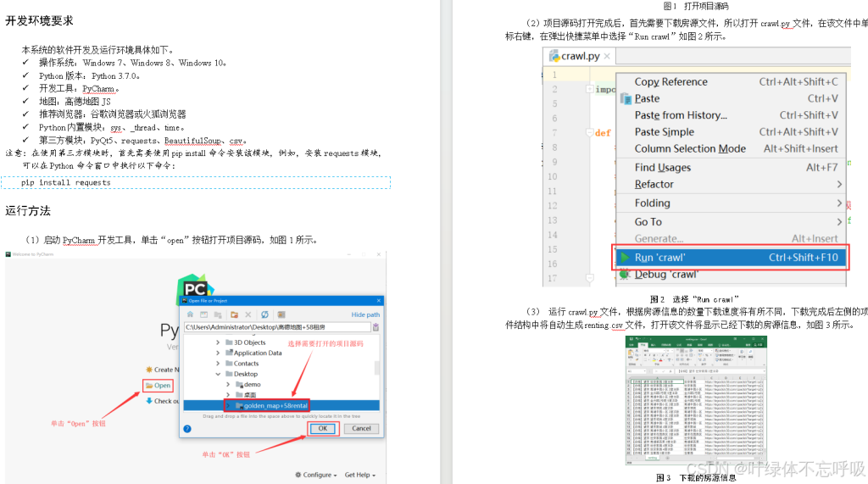
Task: Click the Desktop directory icon in file dialog toolbar
Action: tap(203, 314)
